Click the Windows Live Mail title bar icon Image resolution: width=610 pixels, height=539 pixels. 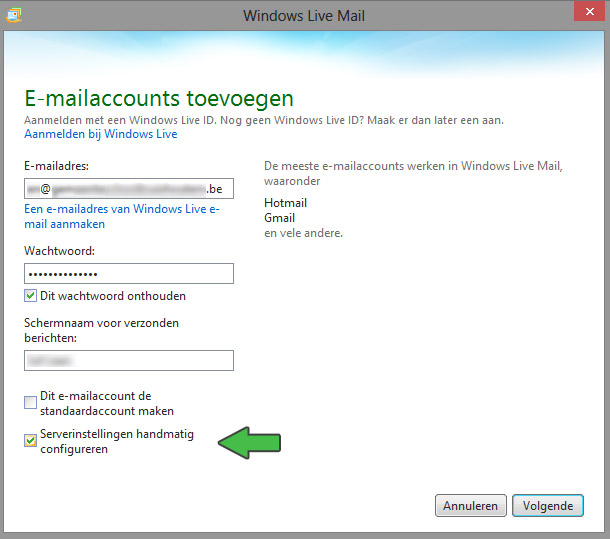pyautogui.click(x=14, y=16)
